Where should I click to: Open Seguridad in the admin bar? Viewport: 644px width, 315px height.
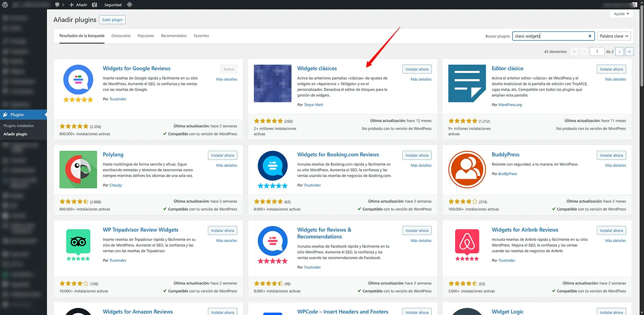[x=113, y=5]
